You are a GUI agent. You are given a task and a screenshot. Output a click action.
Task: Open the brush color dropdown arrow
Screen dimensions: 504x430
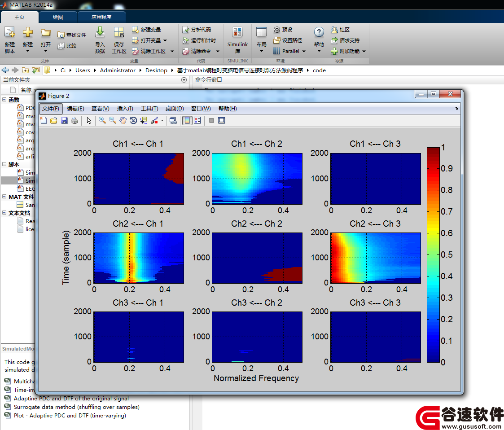pos(162,120)
